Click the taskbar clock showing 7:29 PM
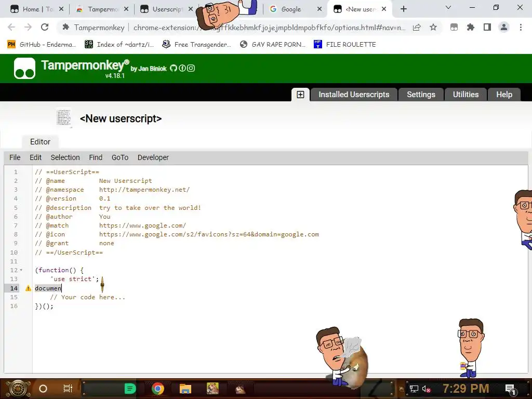The image size is (532, 399). (x=466, y=389)
